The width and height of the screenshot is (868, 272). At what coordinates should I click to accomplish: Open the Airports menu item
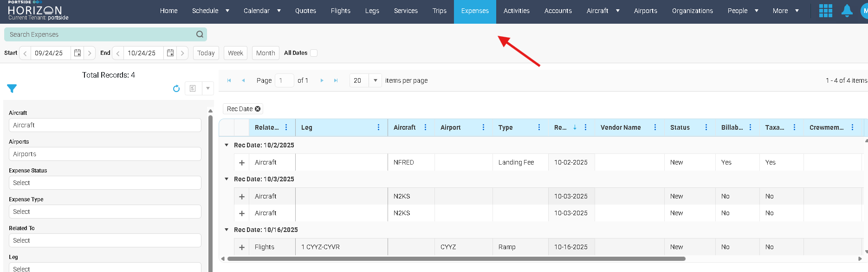[645, 11]
